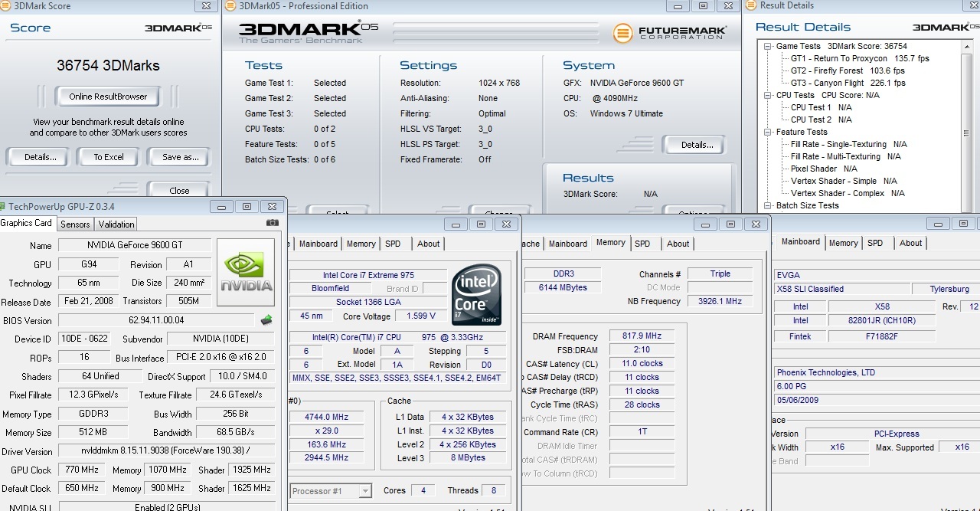
Task: Export the score with To Excel
Action: 109,157
